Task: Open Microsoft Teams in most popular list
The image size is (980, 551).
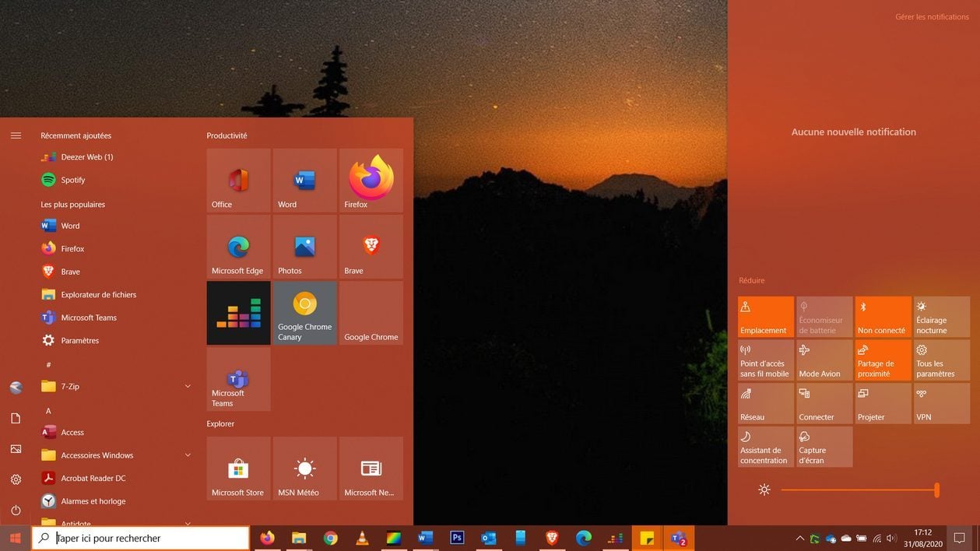Action: 117,318
